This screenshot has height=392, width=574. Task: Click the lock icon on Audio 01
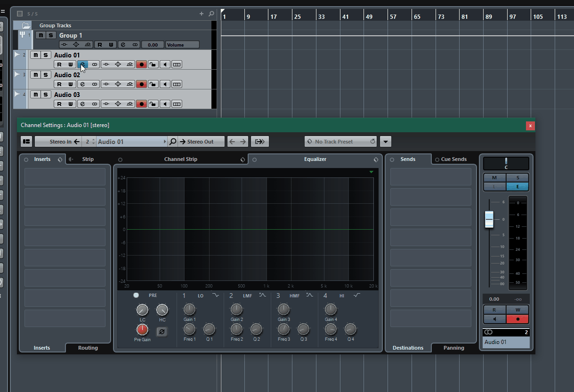153,64
